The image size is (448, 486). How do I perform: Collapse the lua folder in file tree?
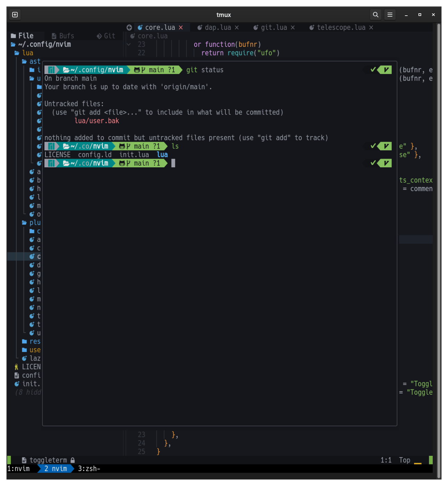(x=24, y=53)
